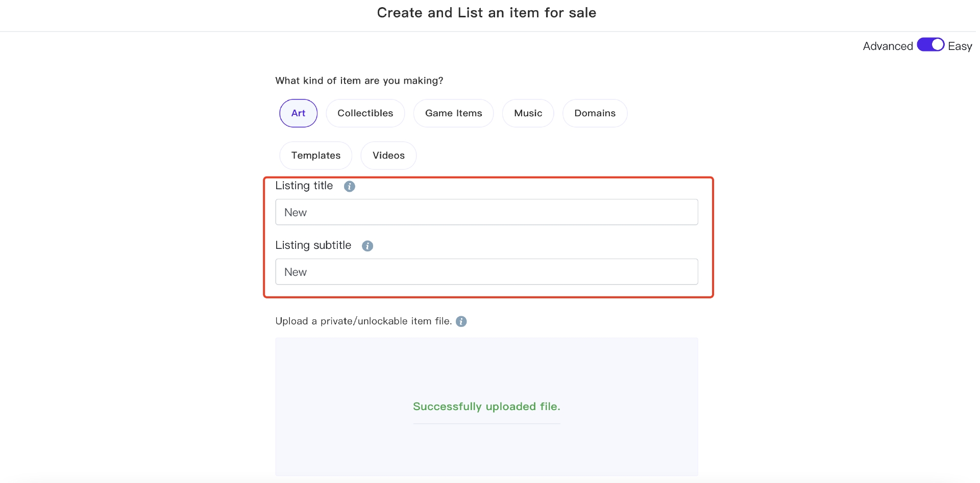The height and width of the screenshot is (483, 980).
Task: Click the Upload a private/unlockable item label
Action: 363,321
